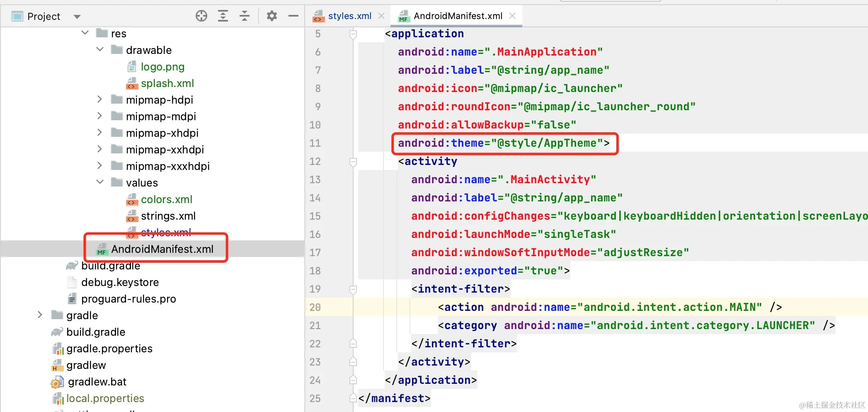Click the android:allowBackup="false" line
The height and width of the screenshot is (412, 868).
click(x=487, y=125)
